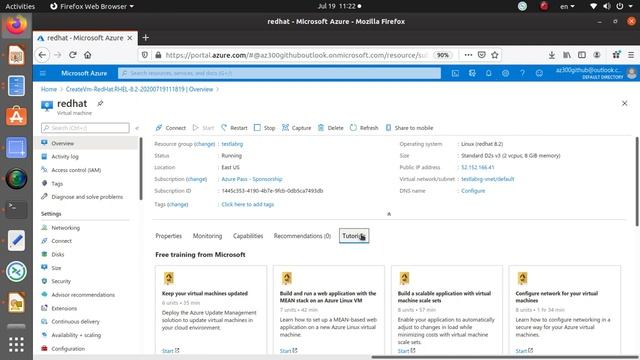The height and width of the screenshot is (360, 640).
Task: Connect to the redhat virtual machine
Action: pos(171,128)
